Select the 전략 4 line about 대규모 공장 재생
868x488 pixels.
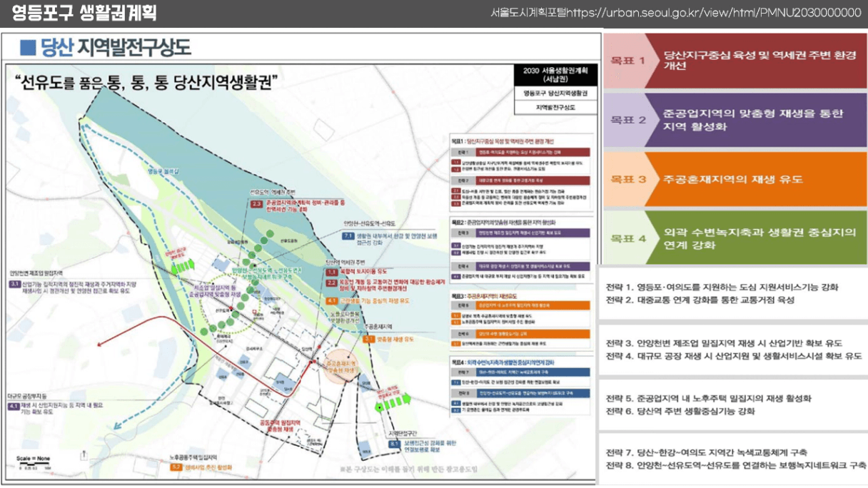(734, 356)
